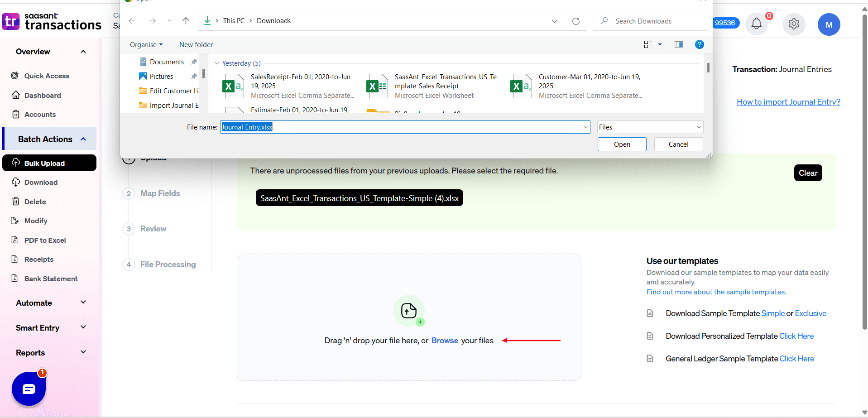Select PDF to Excel in sidebar

tap(45, 240)
